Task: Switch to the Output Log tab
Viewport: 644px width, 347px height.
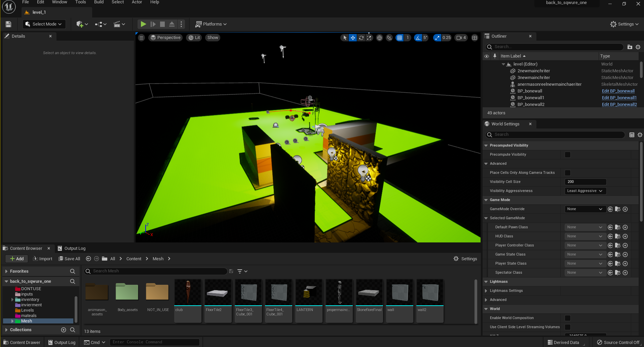Action: [x=72, y=248]
